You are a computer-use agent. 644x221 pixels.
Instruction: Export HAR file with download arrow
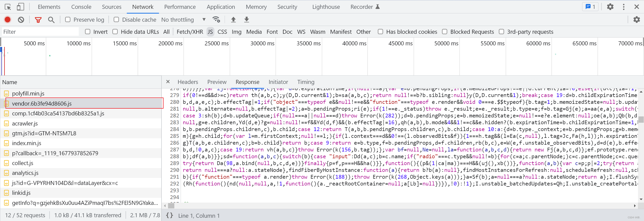pos(247,19)
